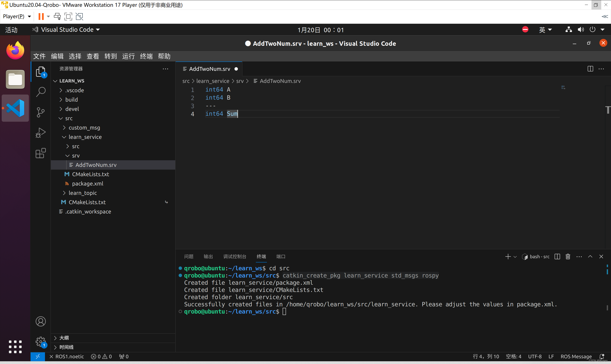Open network indicator in Ubuntu top bar
This screenshot has height=364, width=611.
click(x=569, y=30)
